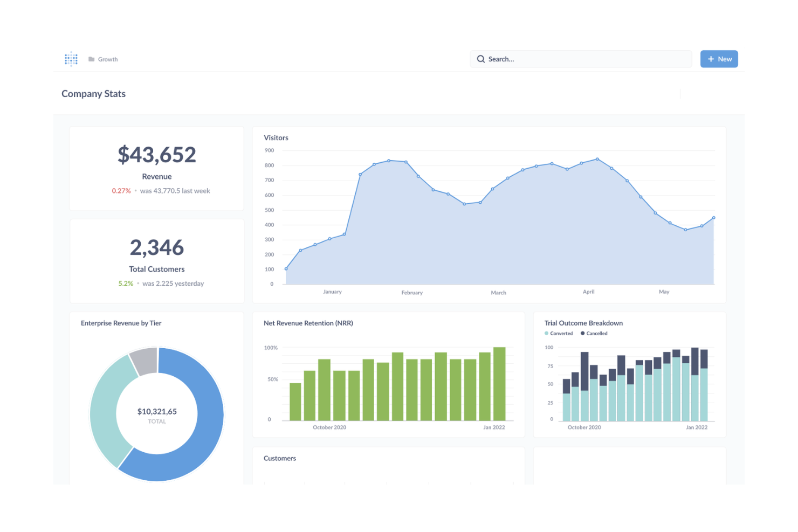Click last bar in Trial Outcome chart

click(x=704, y=385)
